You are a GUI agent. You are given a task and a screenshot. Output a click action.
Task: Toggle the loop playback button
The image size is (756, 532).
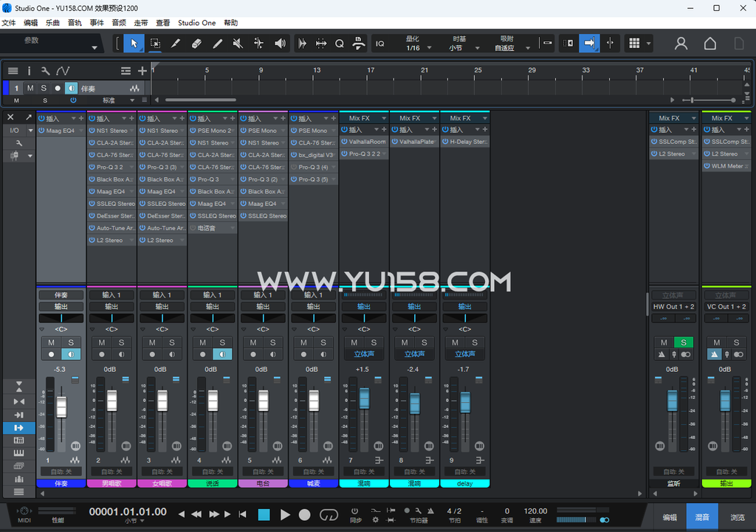(x=329, y=514)
